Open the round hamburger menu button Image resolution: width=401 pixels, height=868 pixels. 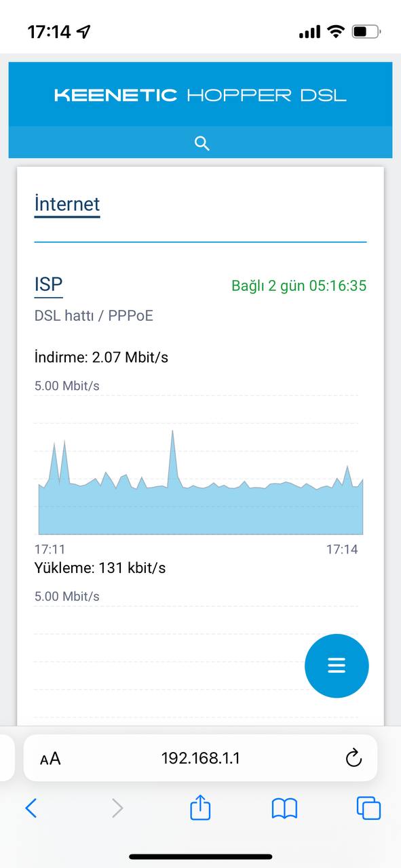337,666
